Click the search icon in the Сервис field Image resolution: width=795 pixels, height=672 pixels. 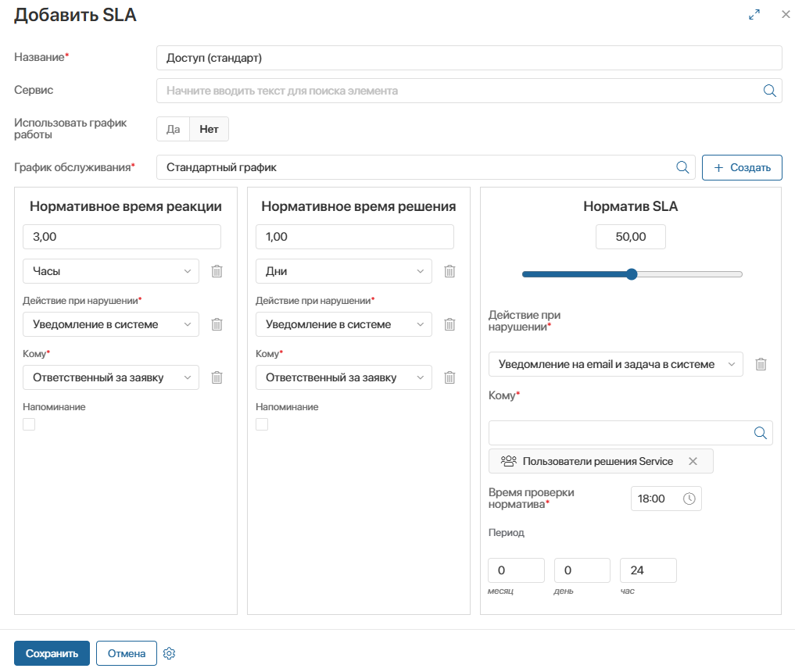pos(769,91)
